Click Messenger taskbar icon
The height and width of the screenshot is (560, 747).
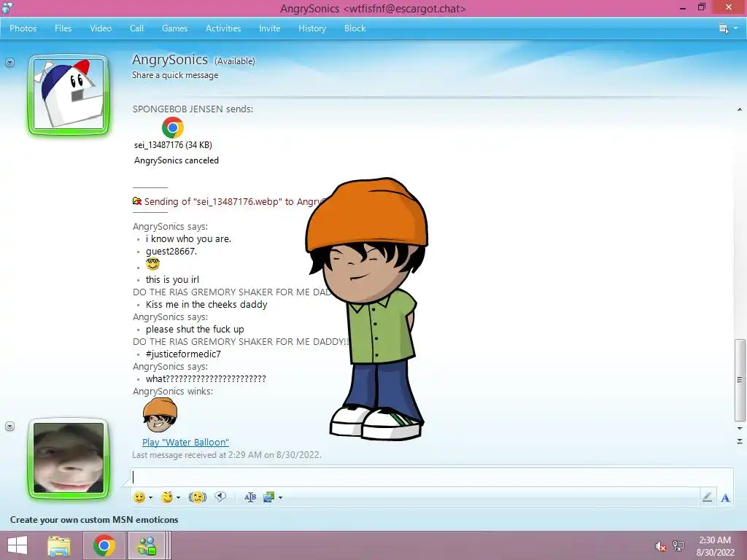(x=147, y=545)
